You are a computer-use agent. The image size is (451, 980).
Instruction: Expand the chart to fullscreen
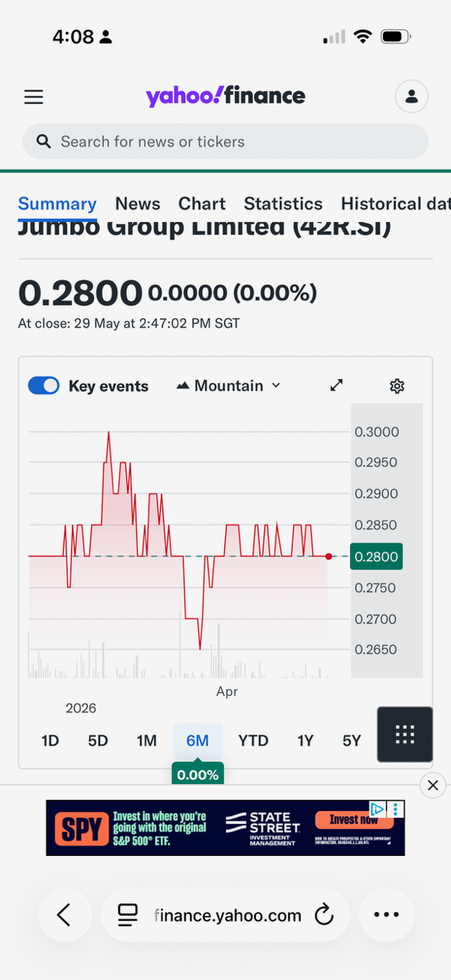[336, 386]
